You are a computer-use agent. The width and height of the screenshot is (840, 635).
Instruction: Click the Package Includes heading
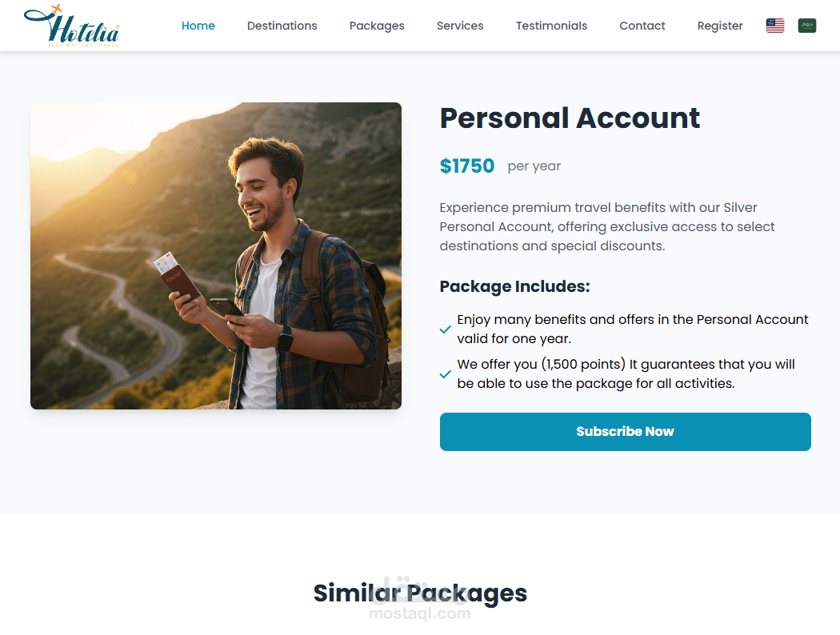click(514, 286)
